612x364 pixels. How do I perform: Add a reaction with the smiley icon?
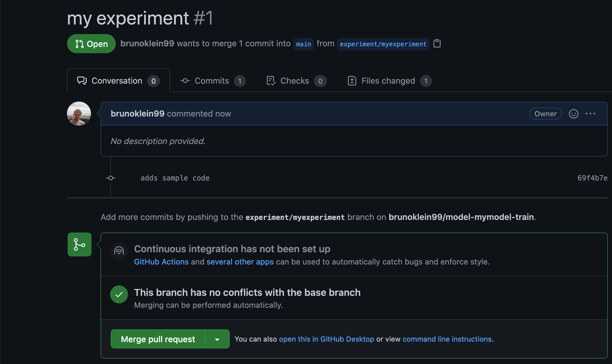pyautogui.click(x=573, y=114)
